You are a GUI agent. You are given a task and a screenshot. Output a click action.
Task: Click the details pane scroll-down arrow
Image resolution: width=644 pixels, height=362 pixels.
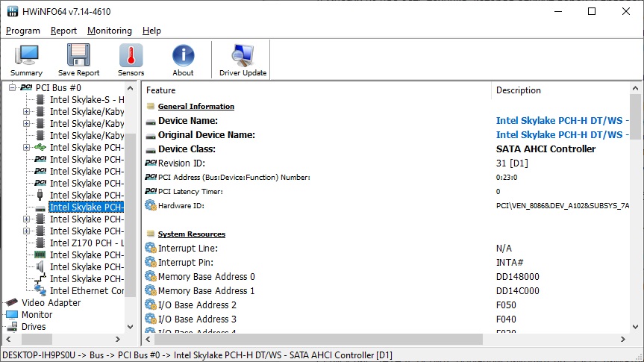point(636,326)
